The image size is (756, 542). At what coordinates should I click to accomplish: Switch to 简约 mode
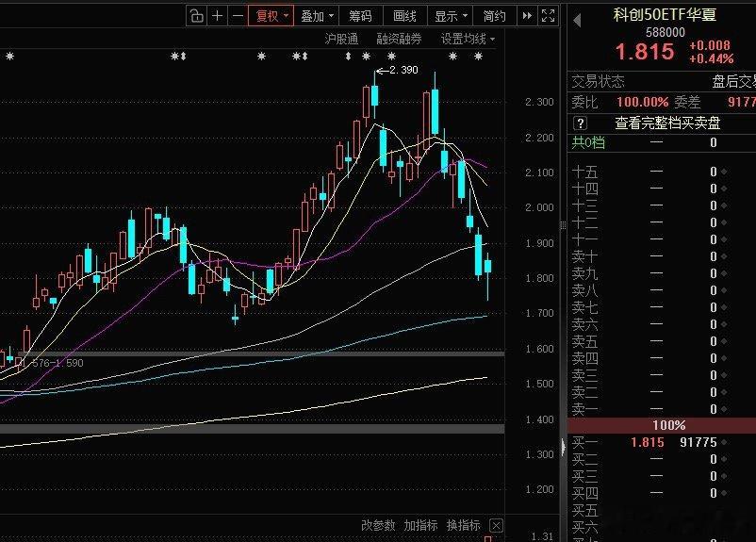tap(494, 16)
